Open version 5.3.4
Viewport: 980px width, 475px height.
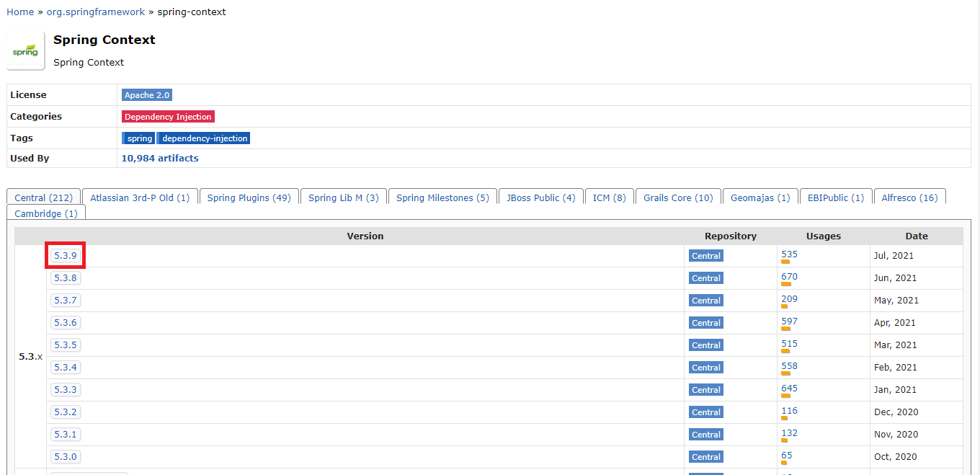click(66, 367)
